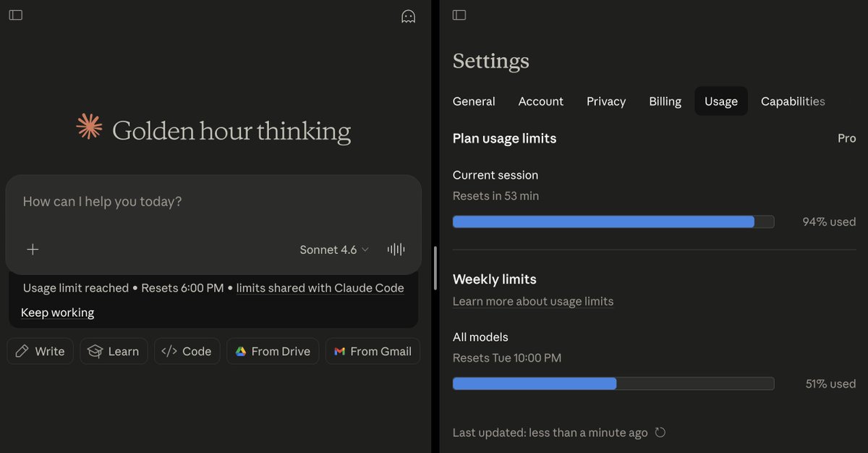Click the Keep working link
The height and width of the screenshot is (453, 868).
pyautogui.click(x=58, y=313)
